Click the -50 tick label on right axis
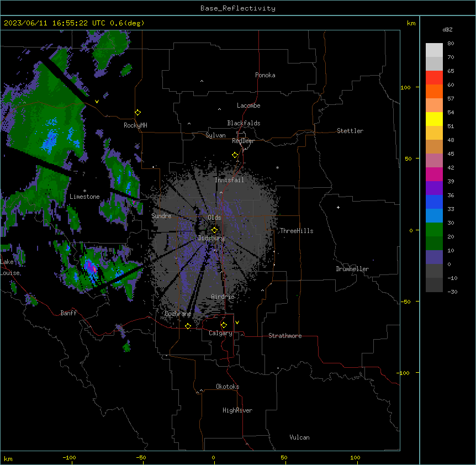 pos(405,302)
